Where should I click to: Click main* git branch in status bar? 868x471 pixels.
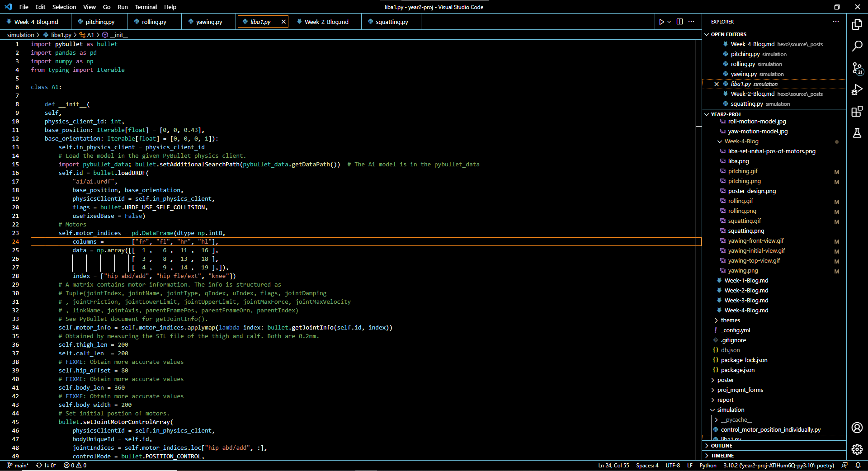[x=18, y=465]
